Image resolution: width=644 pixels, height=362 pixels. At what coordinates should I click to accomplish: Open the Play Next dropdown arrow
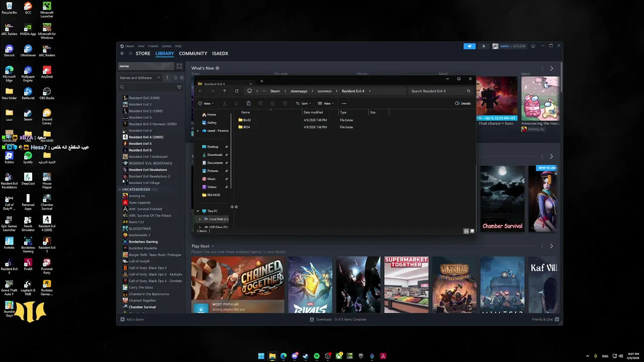(213, 246)
